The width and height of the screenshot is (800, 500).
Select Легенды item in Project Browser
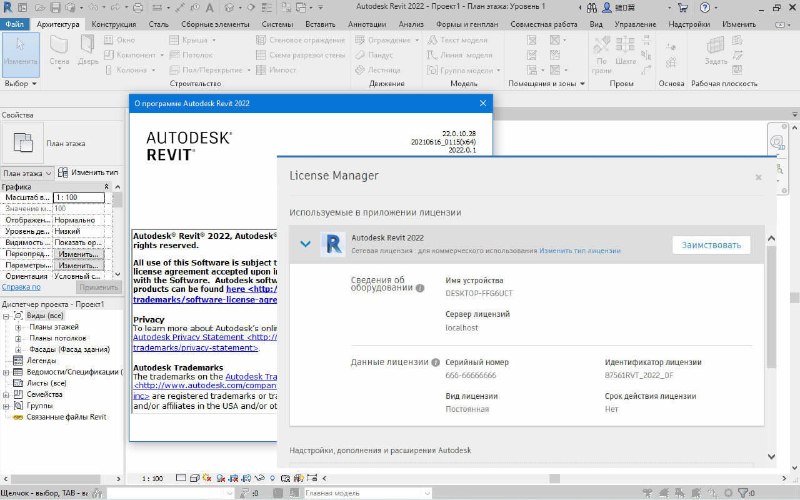41,361
